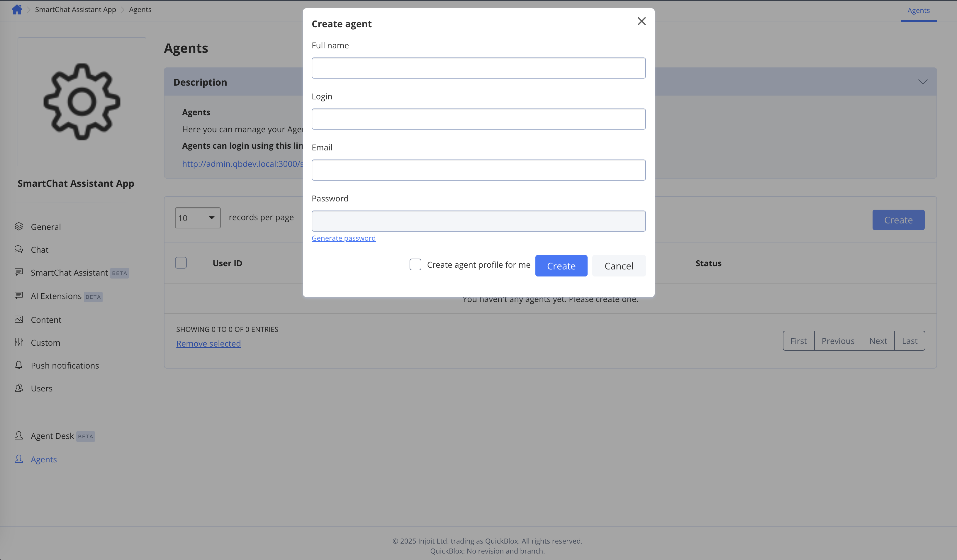Click the Chat bubbles icon in sidebar
The height and width of the screenshot is (560, 957).
pyautogui.click(x=18, y=250)
